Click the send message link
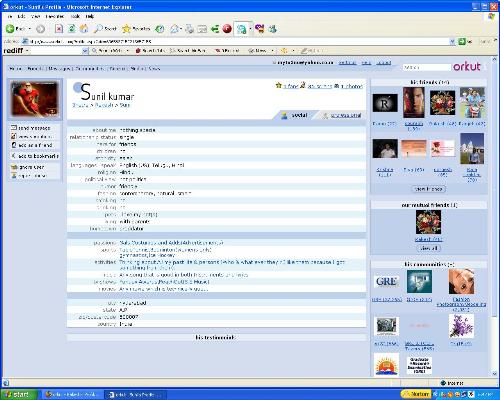 (34, 128)
